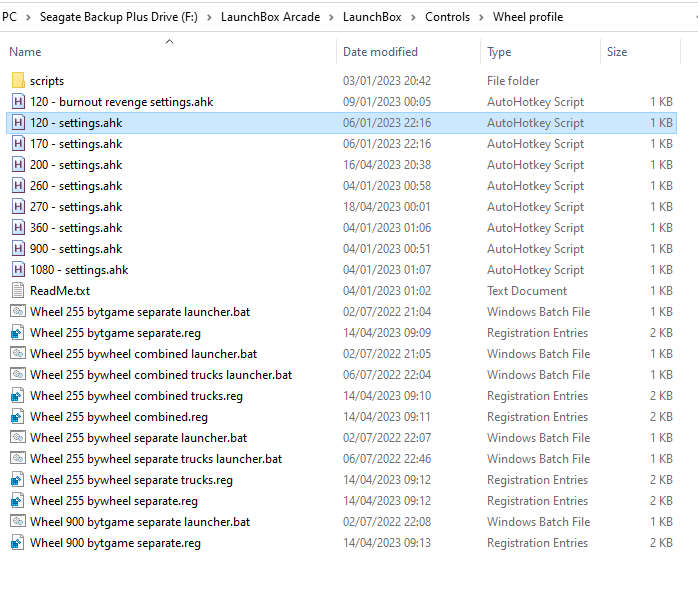Navigate to LaunchBox Arcade breadcrumb
The image size is (698, 590).
tap(270, 17)
